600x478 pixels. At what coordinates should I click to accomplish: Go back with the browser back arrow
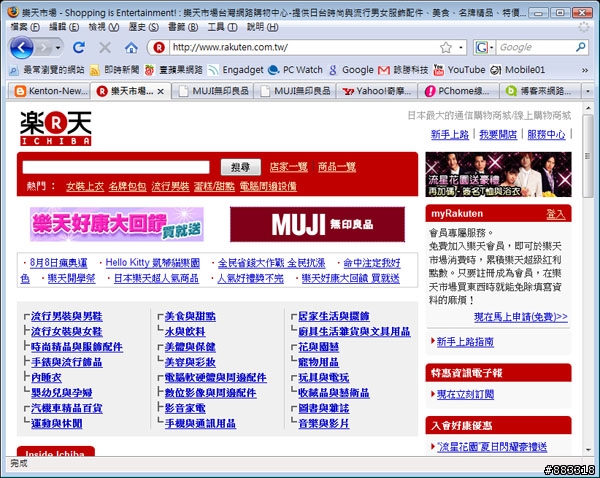tap(21, 48)
